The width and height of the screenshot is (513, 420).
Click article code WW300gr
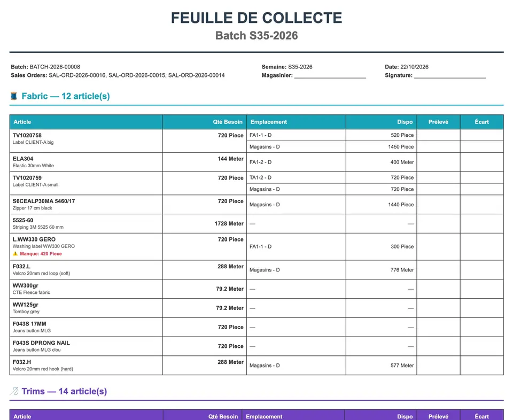(26, 285)
